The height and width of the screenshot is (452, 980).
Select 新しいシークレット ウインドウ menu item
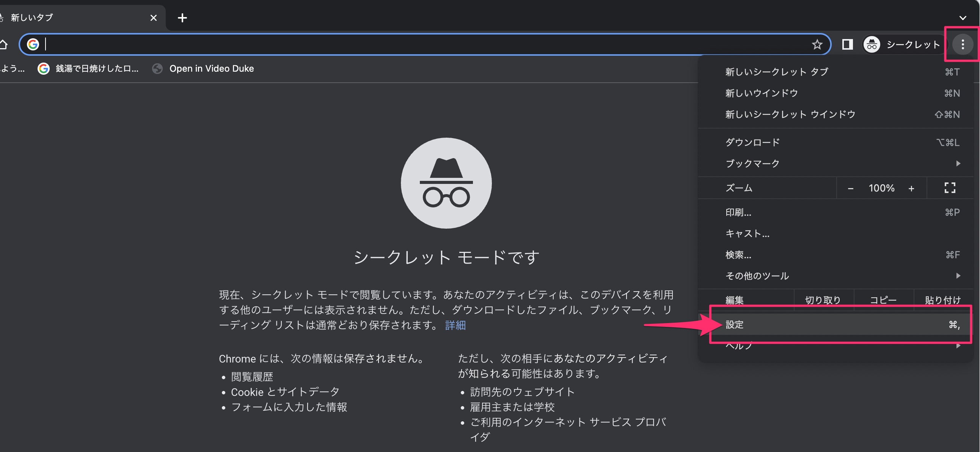(x=836, y=115)
